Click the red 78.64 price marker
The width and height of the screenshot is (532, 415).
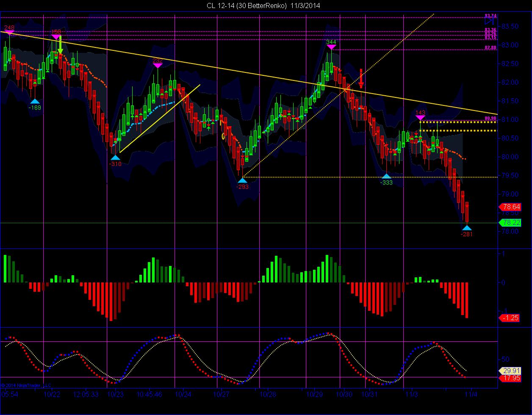click(510, 207)
